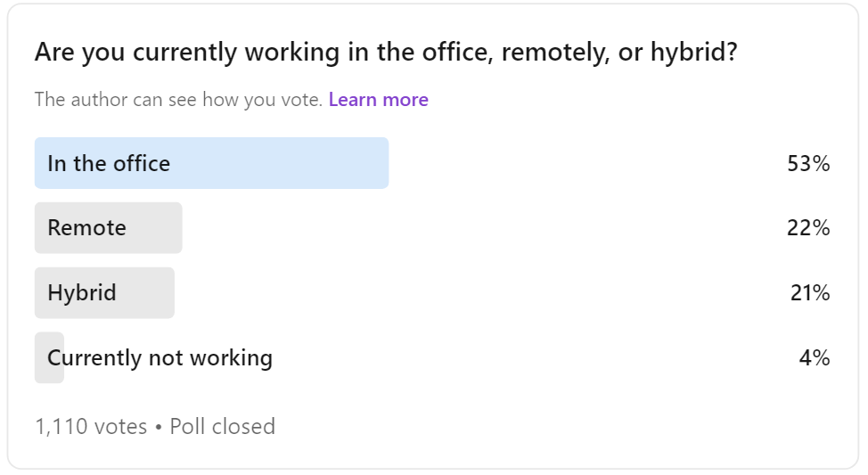Click the dot separator after the vote count
868x475 pixels.
point(158,427)
